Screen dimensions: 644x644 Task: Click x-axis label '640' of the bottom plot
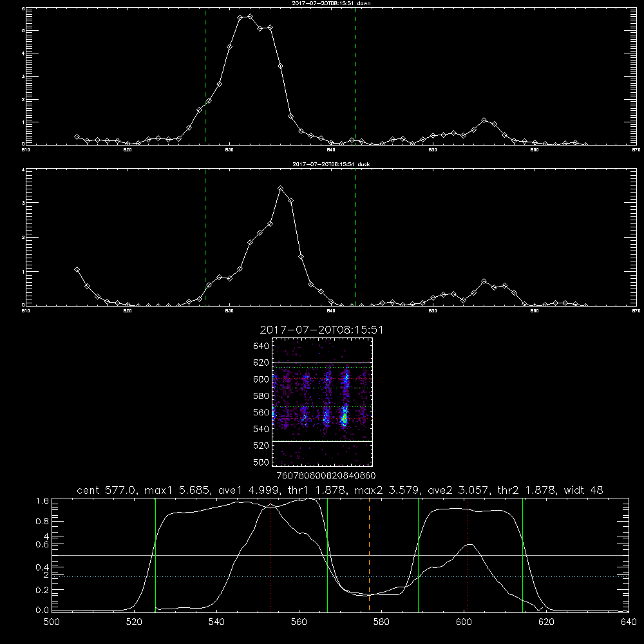pos(629,622)
